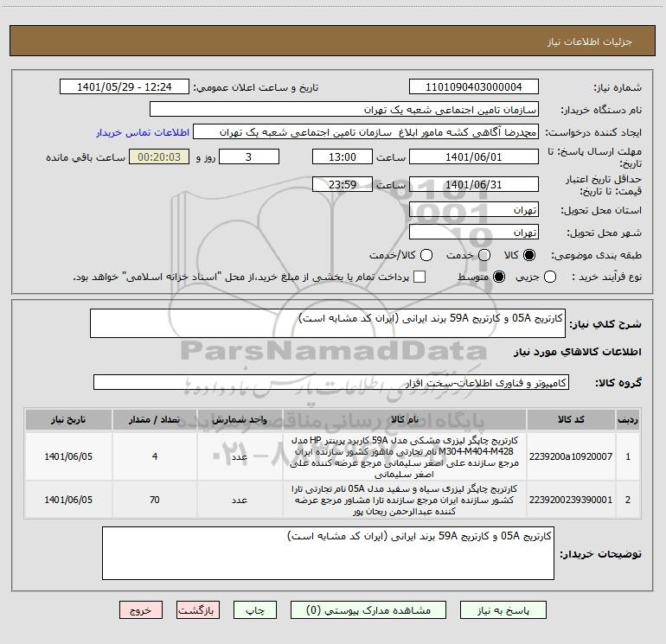Click the price validity time 23:59 field

(343, 184)
